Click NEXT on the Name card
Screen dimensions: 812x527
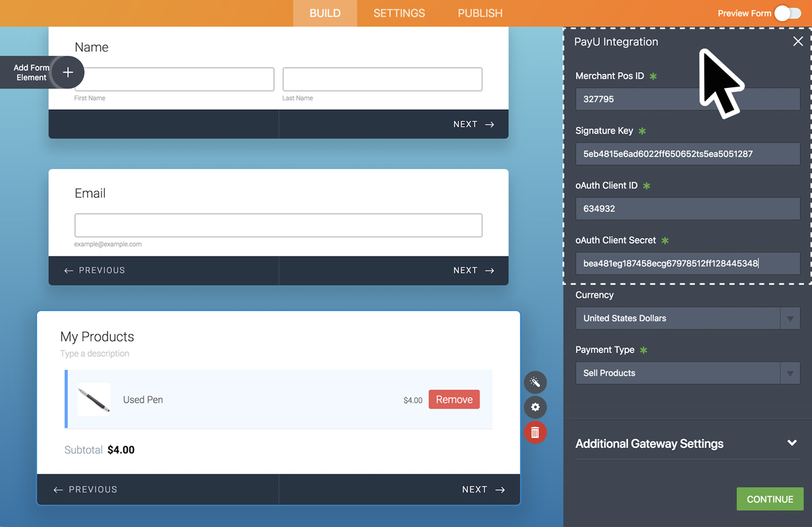tap(474, 124)
